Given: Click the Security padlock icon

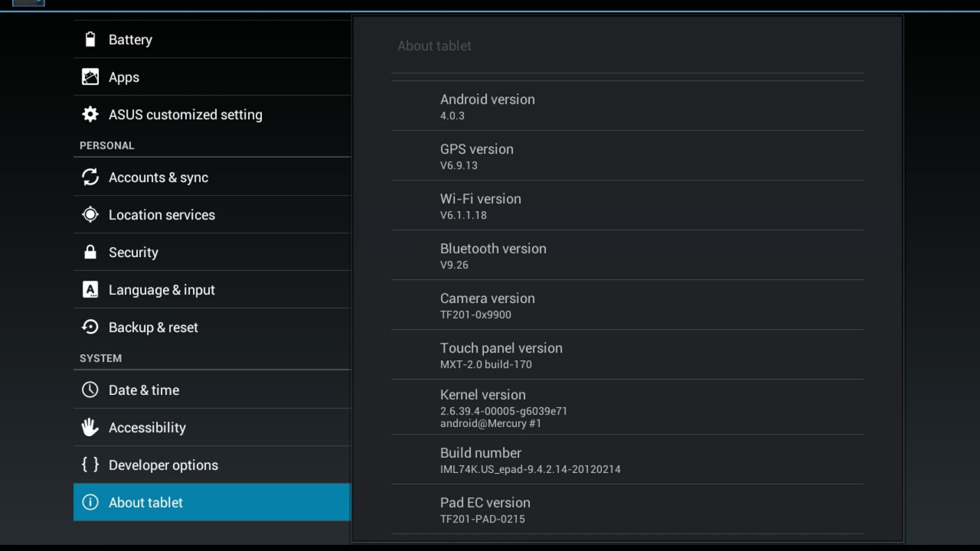Looking at the screenshot, I should coord(90,252).
